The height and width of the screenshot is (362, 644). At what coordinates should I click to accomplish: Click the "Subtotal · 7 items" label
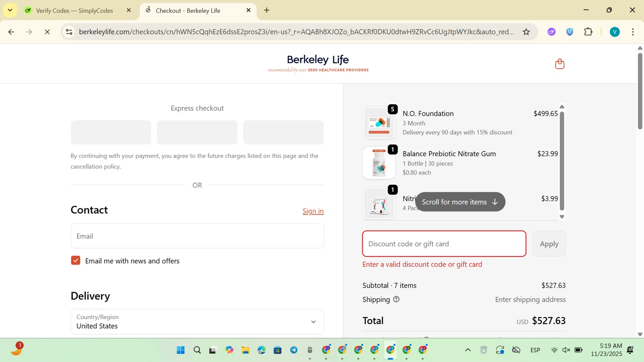pos(389,286)
